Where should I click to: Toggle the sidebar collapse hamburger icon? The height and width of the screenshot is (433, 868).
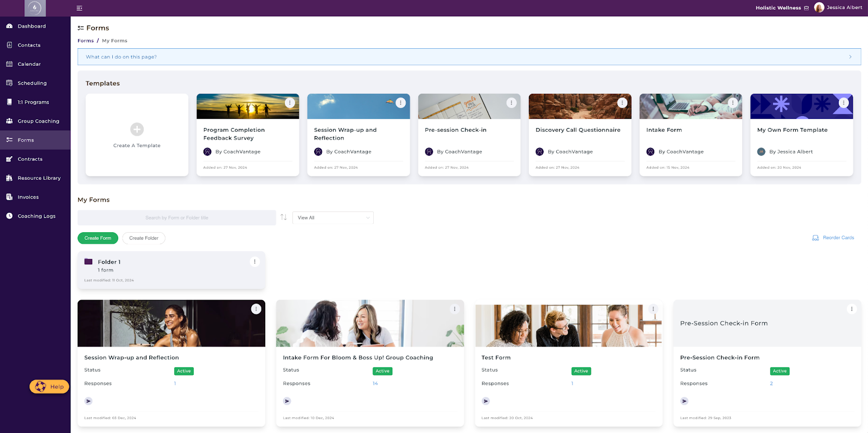pos(79,8)
